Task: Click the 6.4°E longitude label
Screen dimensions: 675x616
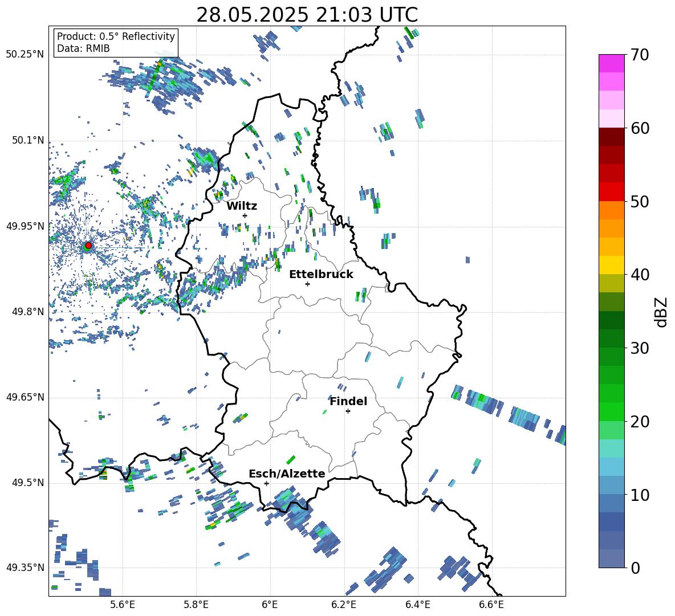Action: click(x=417, y=605)
